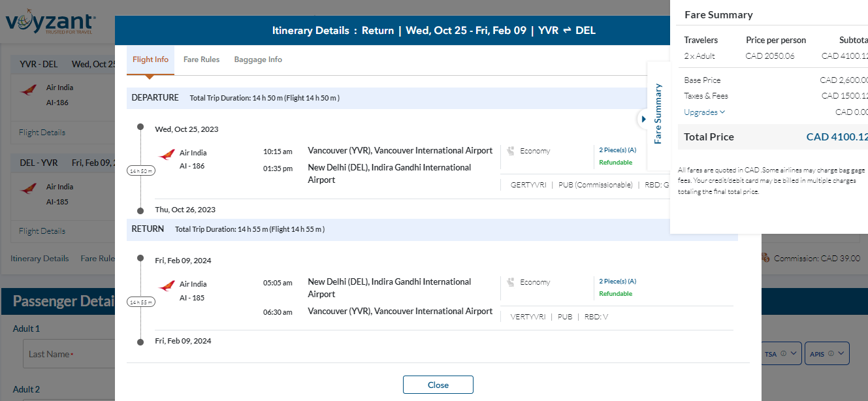
Task: Open the TSA dropdown
Action: tap(782, 353)
